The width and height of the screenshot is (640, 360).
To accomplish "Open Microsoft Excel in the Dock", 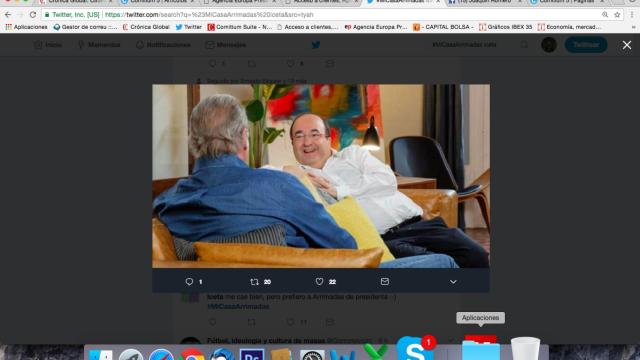I will click(x=375, y=353).
